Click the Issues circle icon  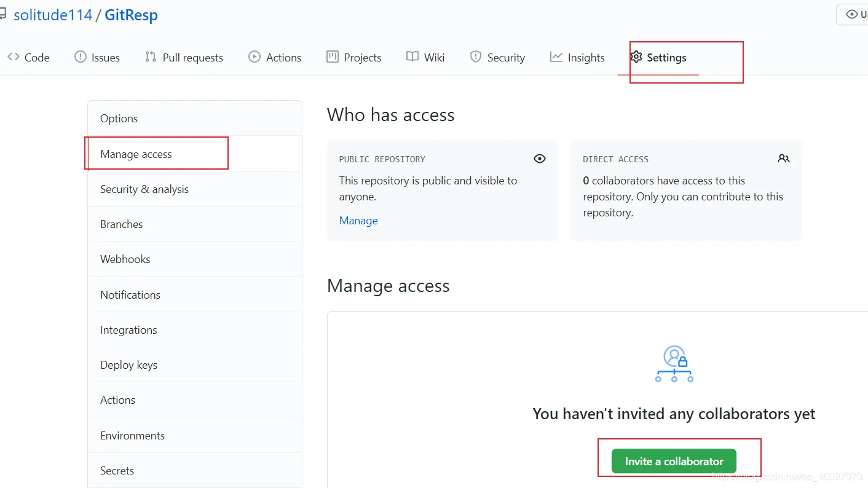[81, 57]
